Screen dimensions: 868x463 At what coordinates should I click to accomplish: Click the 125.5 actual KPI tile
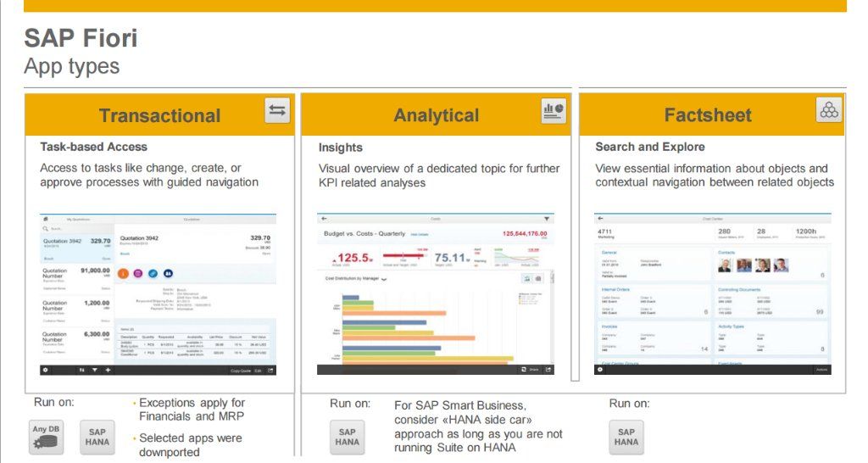pyautogui.click(x=353, y=258)
